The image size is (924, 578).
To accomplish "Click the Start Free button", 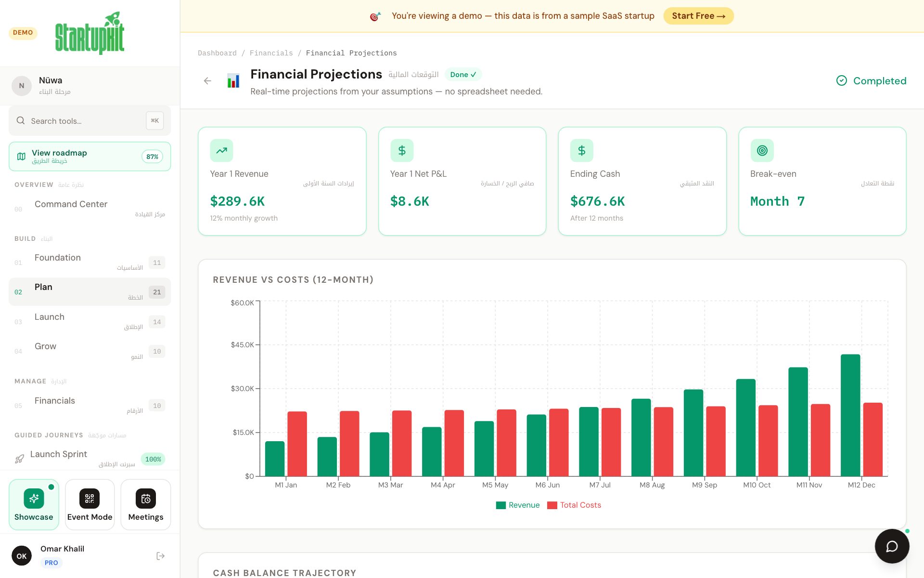I will click(698, 16).
